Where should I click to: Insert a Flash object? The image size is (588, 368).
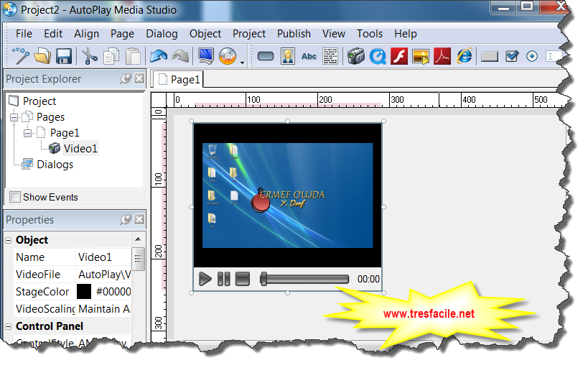(x=399, y=56)
